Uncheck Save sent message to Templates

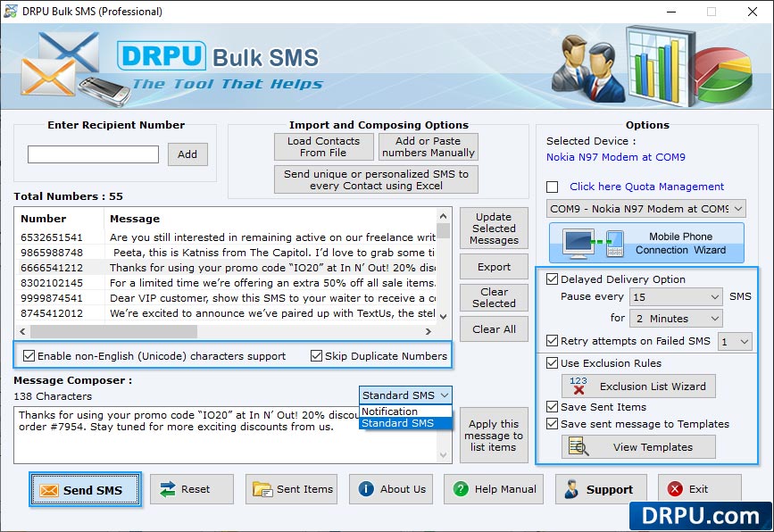(553, 424)
